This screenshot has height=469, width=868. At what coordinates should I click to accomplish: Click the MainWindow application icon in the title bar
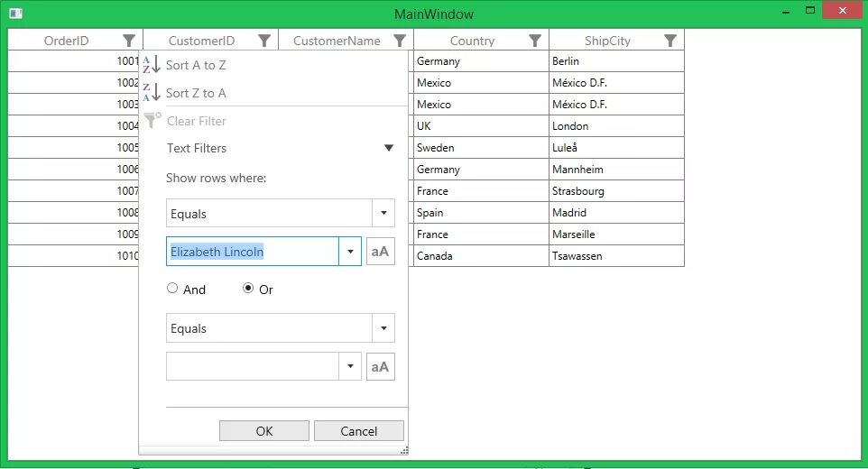point(16,14)
